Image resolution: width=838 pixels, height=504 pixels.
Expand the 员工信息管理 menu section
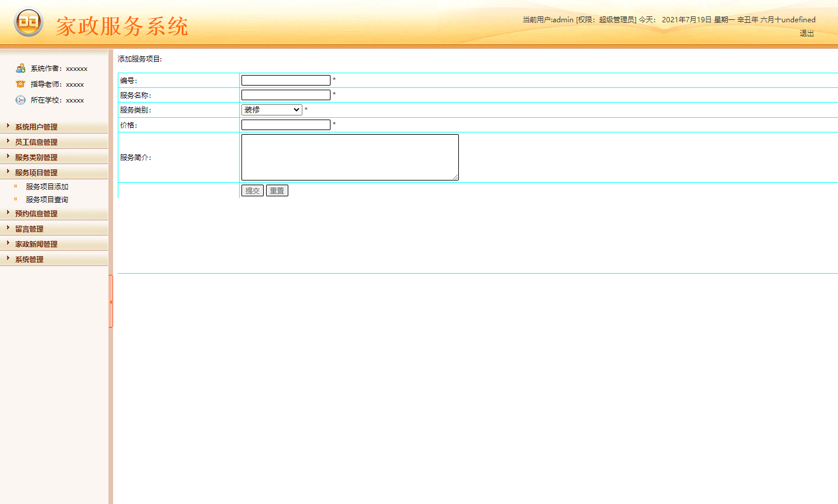[x=36, y=142]
